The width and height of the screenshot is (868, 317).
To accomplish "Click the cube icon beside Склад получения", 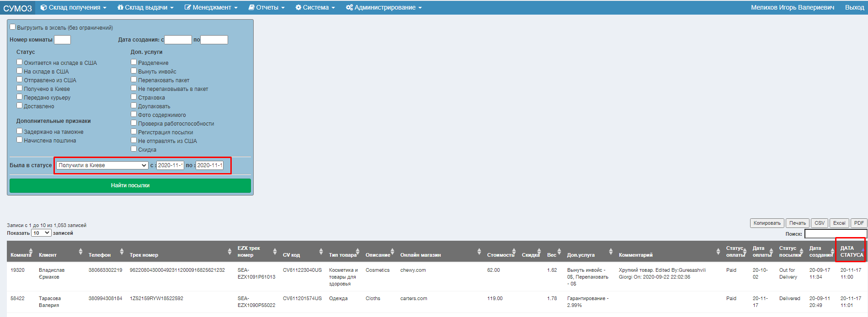I will tap(43, 7).
